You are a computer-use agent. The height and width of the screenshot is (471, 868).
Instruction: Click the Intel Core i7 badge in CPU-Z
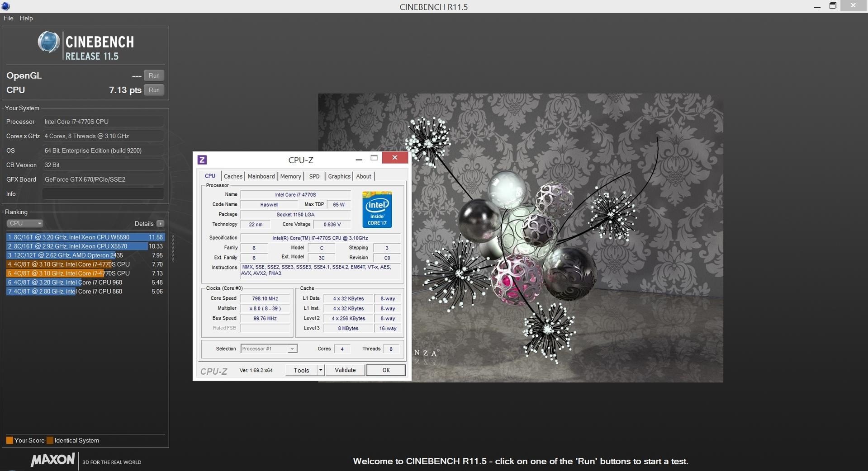tap(377, 210)
